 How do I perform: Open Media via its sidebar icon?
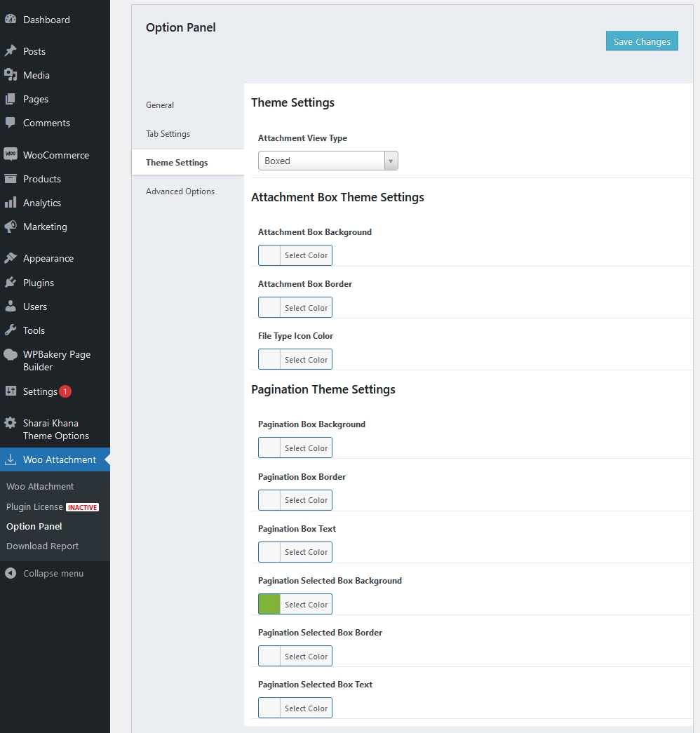[11, 75]
